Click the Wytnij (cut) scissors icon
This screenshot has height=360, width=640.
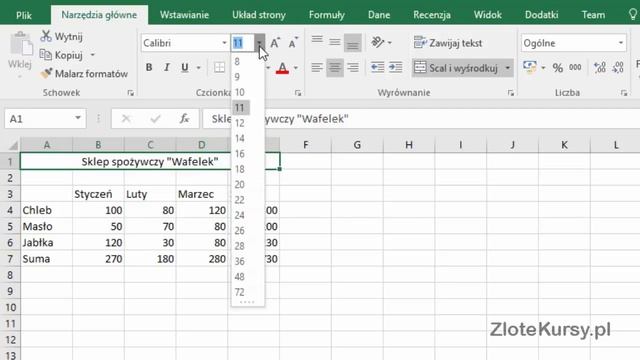46,36
